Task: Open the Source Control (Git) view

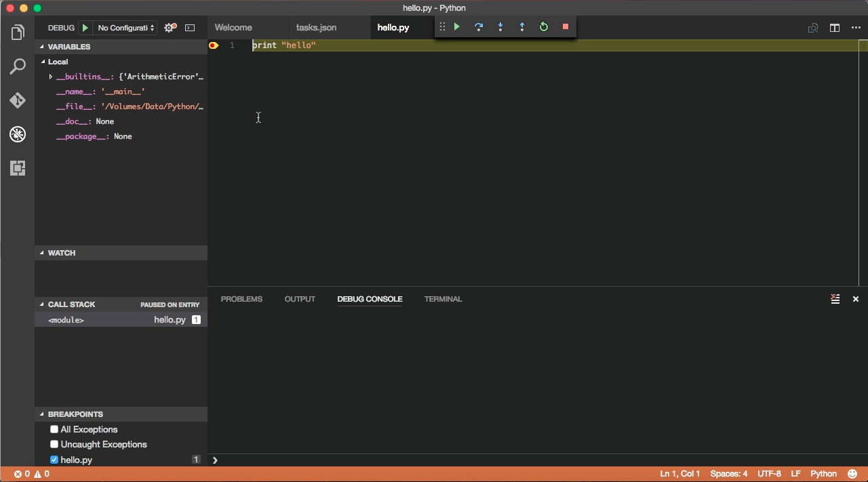Action: pos(18,100)
